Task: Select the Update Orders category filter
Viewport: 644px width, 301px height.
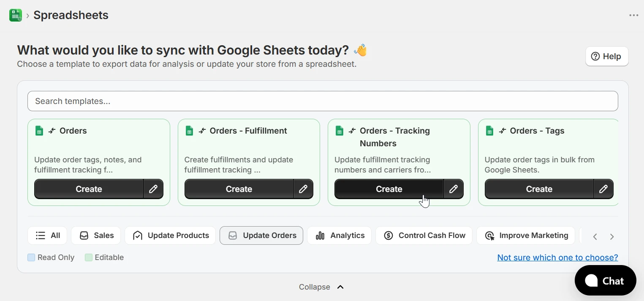Action: tap(261, 235)
